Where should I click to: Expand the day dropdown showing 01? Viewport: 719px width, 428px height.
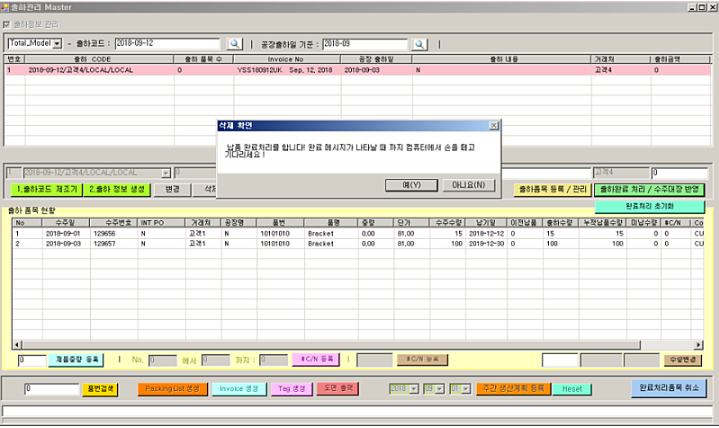pos(466,389)
